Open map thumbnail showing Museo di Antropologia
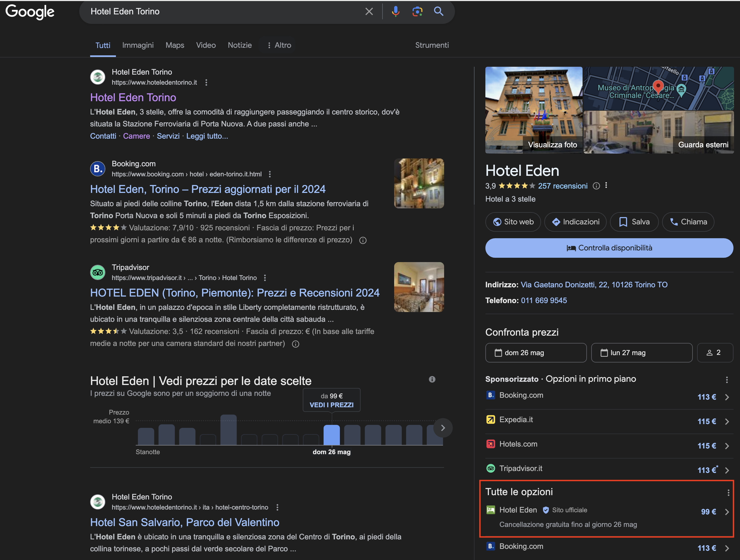 tap(659, 89)
